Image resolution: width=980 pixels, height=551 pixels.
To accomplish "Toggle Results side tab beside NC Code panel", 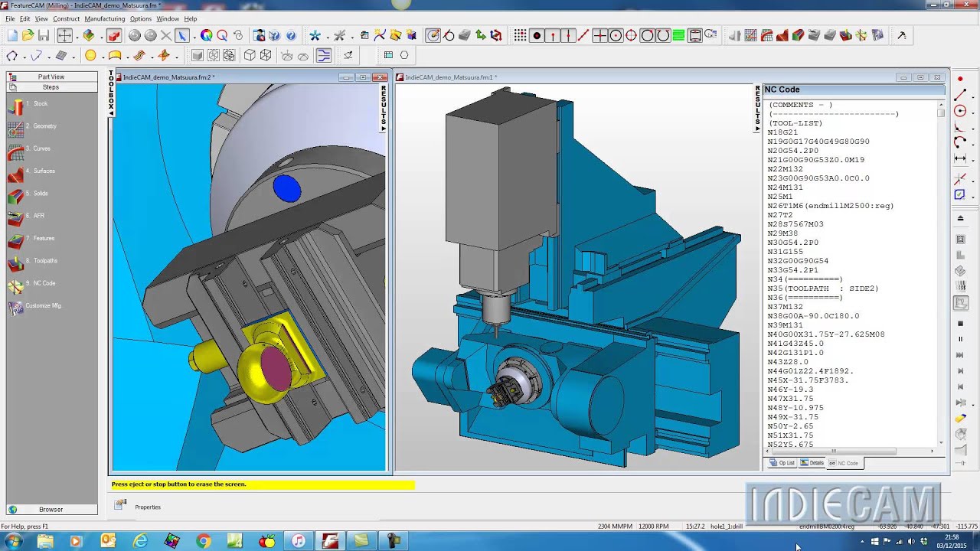I will tap(758, 108).
